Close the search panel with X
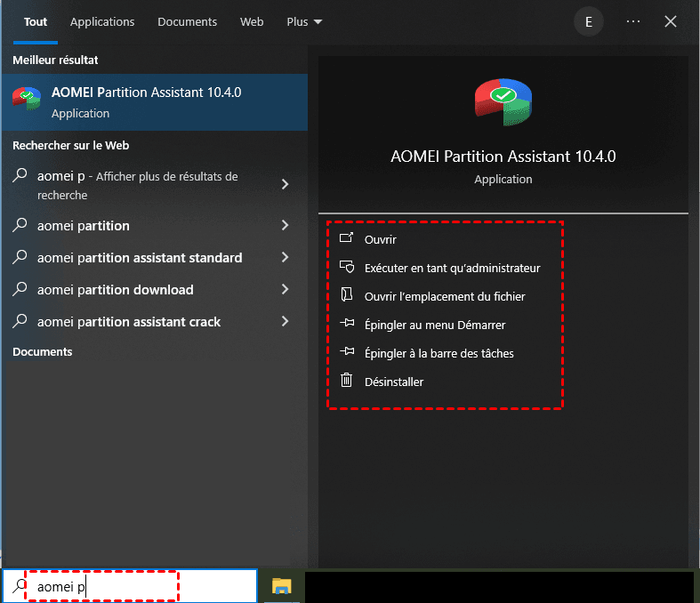The height and width of the screenshot is (603, 700). point(670,21)
